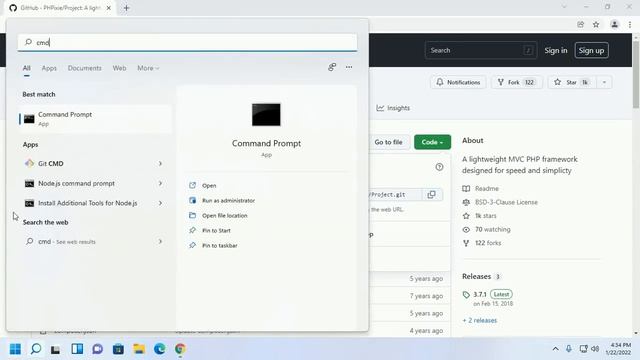Click the large Command Prompt thumbnail
Screen dimensions: 640x360
pos(266,115)
